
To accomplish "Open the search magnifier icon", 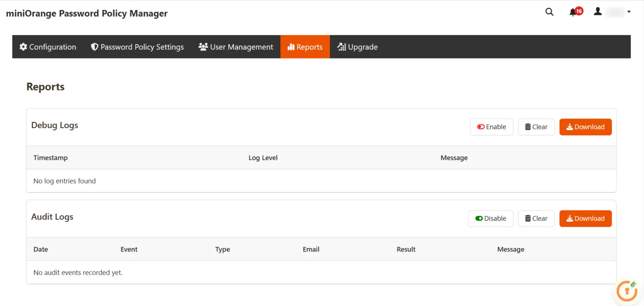I will coord(549,12).
